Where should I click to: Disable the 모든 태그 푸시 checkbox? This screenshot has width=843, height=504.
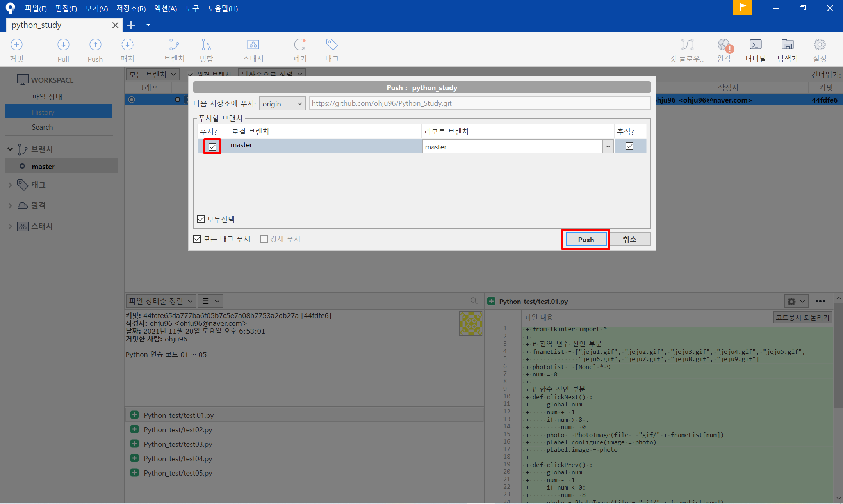197,239
